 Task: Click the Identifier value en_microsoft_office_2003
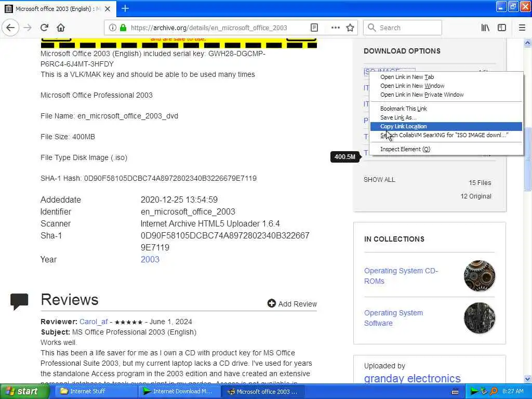click(188, 212)
